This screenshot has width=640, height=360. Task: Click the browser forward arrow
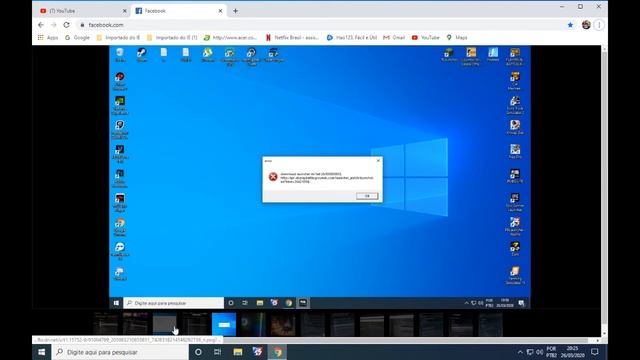pyautogui.click(x=54, y=25)
